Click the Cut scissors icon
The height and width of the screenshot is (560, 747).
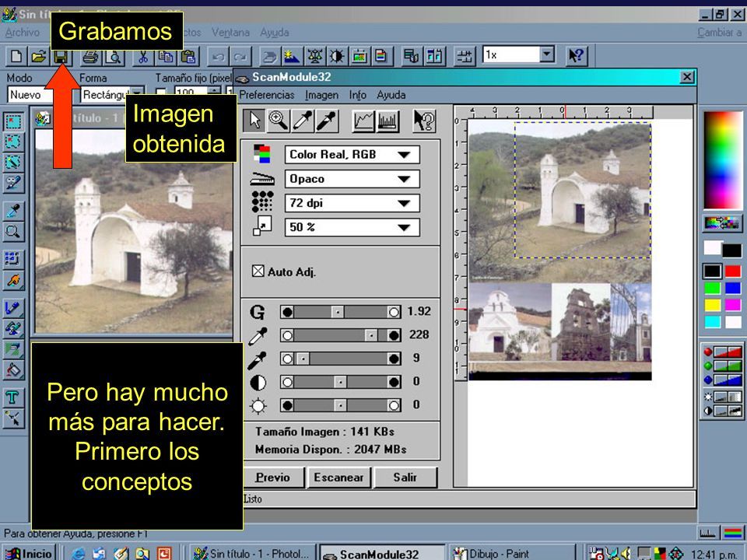pyautogui.click(x=142, y=57)
